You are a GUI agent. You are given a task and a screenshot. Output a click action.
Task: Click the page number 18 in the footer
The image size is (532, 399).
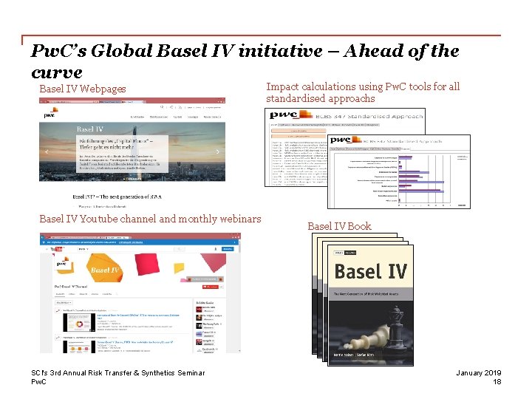pos(497,382)
